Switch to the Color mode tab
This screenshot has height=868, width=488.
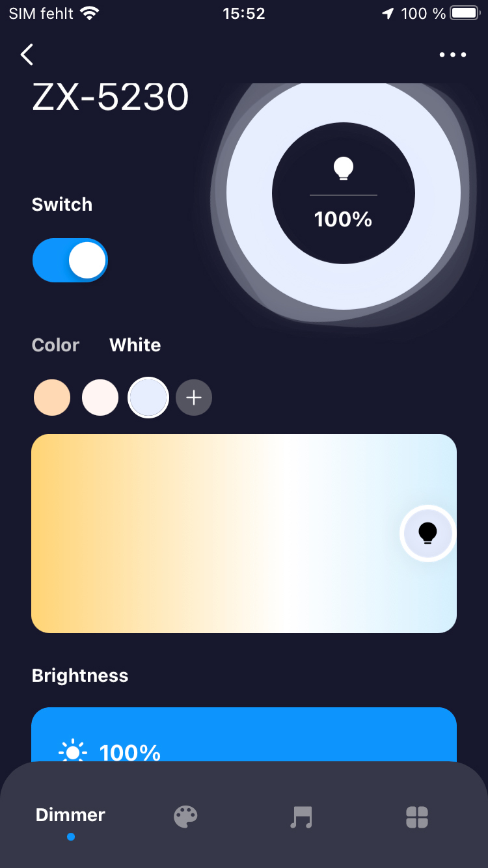pyautogui.click(x=55, y=345)
